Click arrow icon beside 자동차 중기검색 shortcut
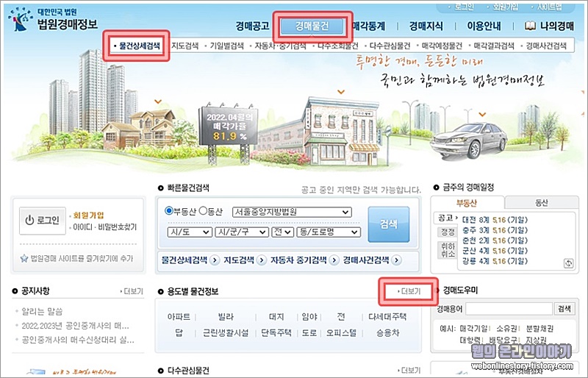This screenshot has width=588, height=378. (x=334, y=260)
